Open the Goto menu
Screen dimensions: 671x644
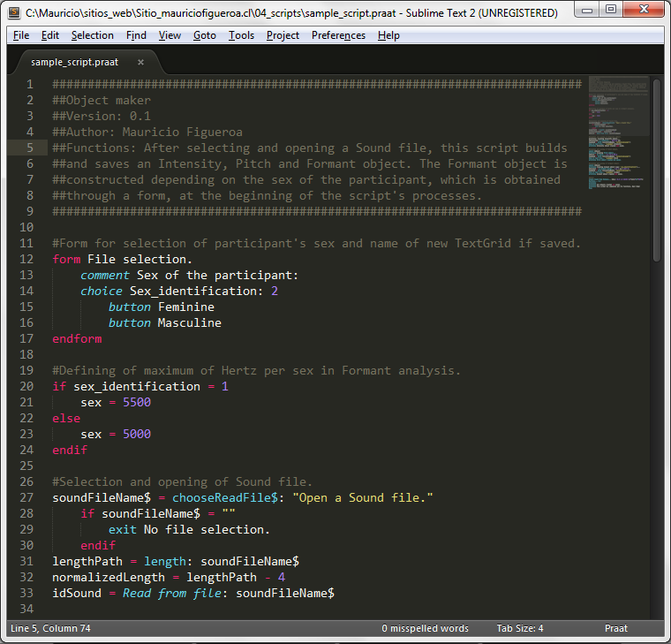point(204,35)
